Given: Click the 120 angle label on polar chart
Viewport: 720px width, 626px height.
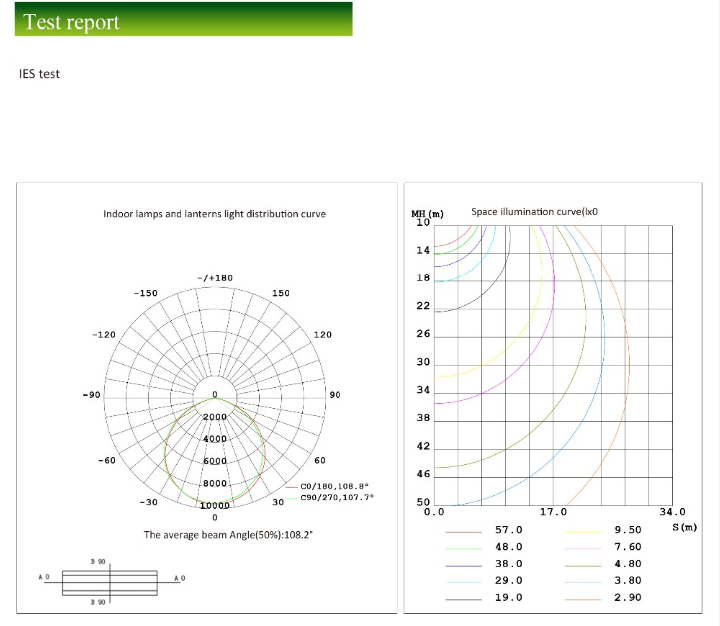Looking at the screenshot, I should [323, 335].
